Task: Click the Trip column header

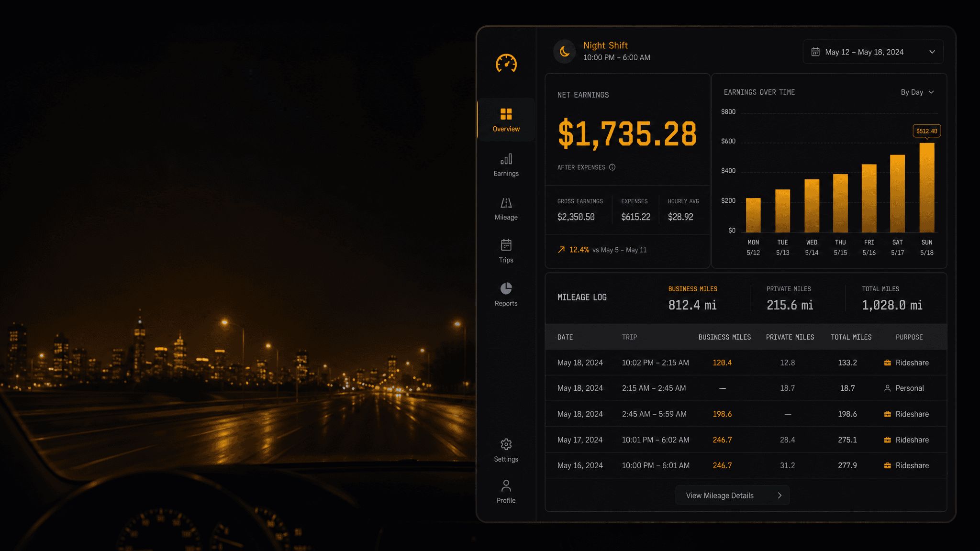Action: coord(629,337)
